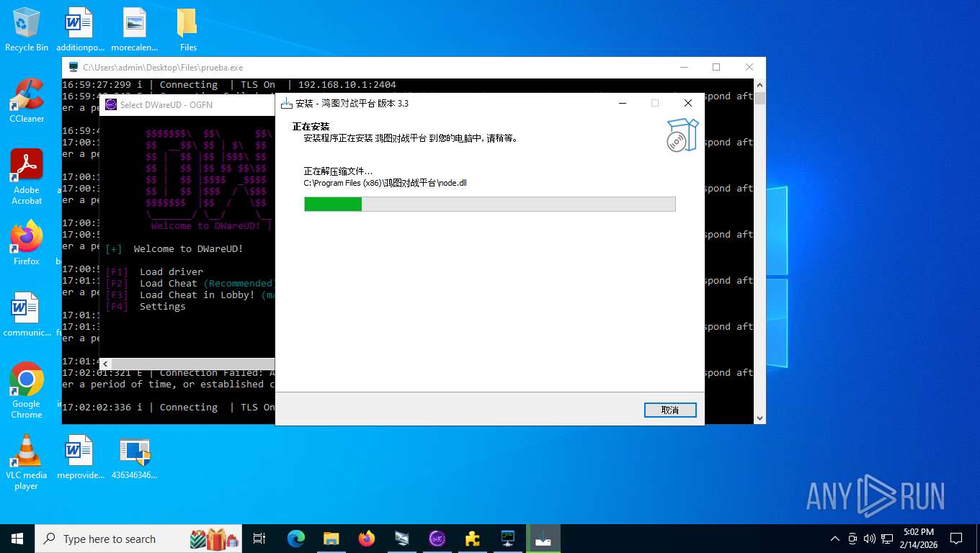This screenshot has width=980, height=553.
Task: Click the 'Type here to search' taskbar box
Action: click(140, 539)
